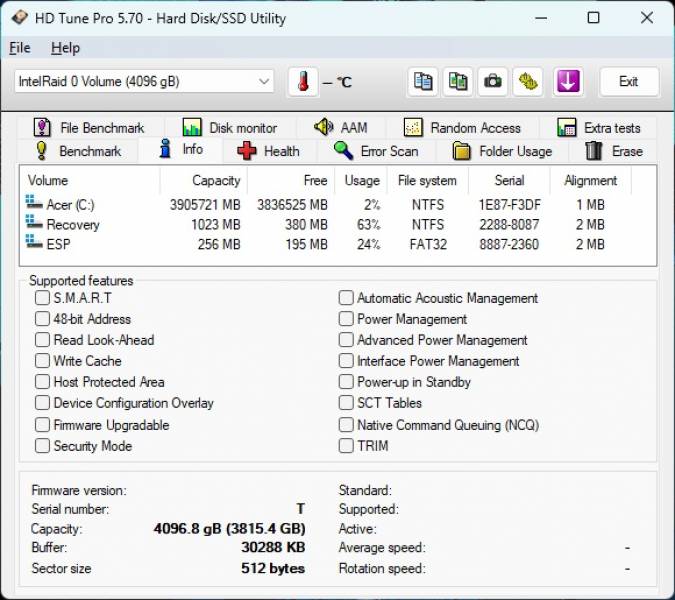Screen dimensions: 675x600
Task: Toggle the Power-up in Standby checkbox
Action: (346, 381)
